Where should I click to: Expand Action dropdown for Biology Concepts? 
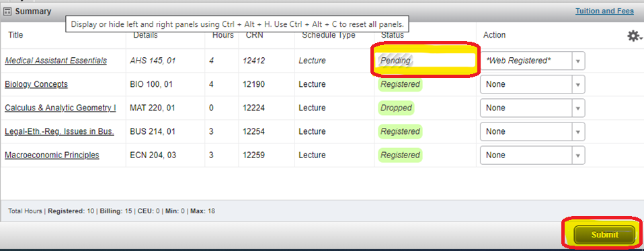532,84
